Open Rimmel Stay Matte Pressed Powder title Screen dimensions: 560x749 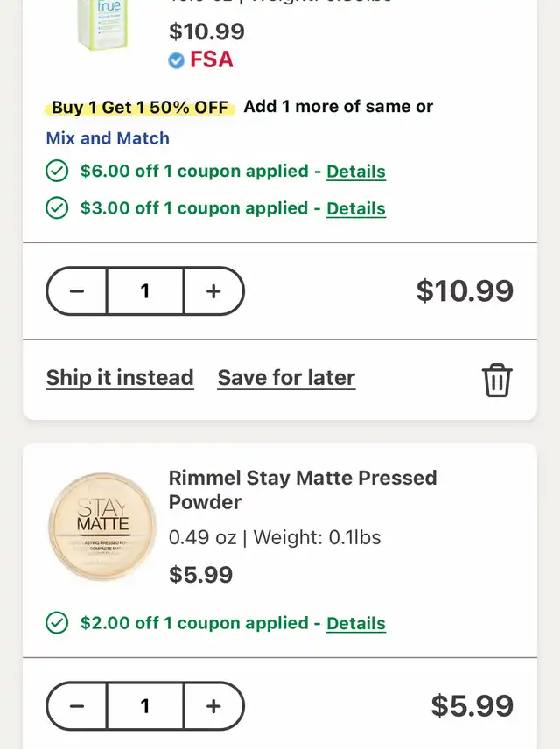(303, 490)
